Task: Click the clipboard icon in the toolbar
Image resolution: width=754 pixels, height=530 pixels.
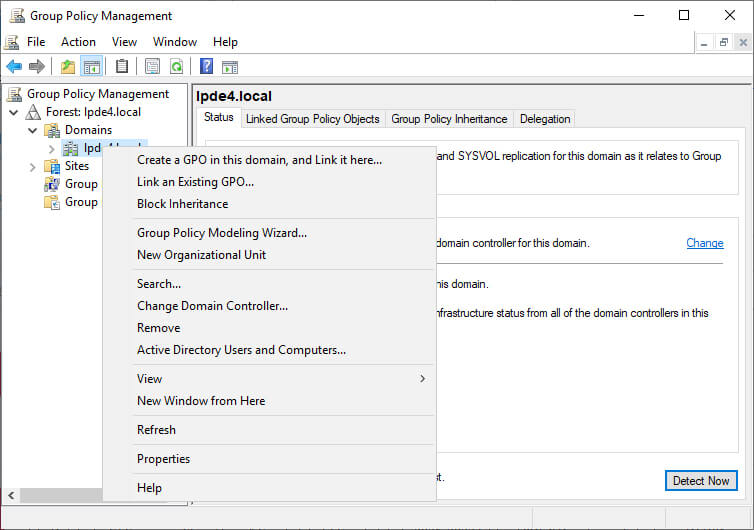Action: (122, 66)
